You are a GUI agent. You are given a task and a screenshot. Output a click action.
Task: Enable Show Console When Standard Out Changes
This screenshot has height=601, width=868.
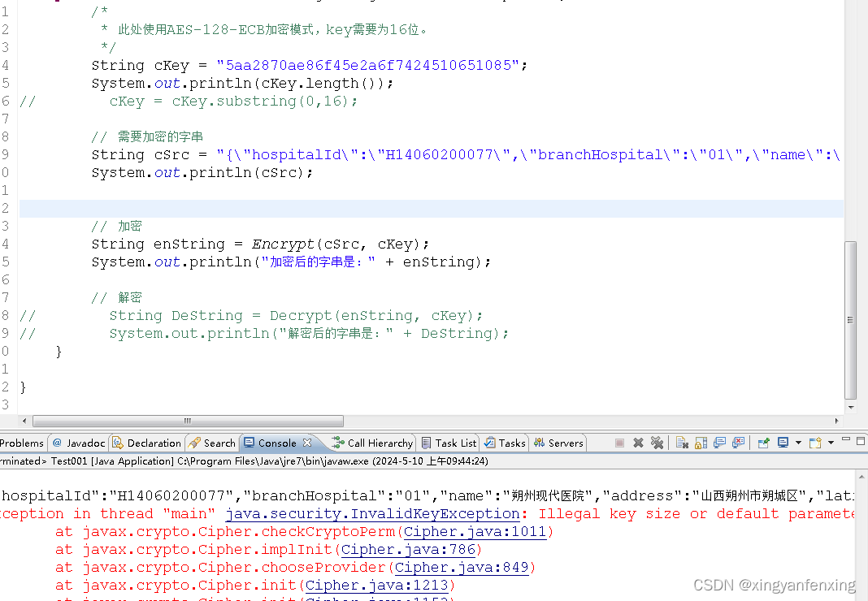coord(719,443)
